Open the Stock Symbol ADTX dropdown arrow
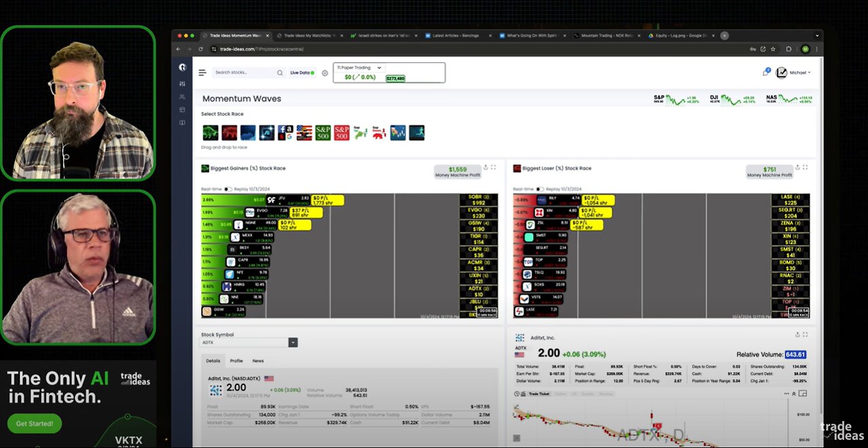Screen dimensions: 868x448 293,343
